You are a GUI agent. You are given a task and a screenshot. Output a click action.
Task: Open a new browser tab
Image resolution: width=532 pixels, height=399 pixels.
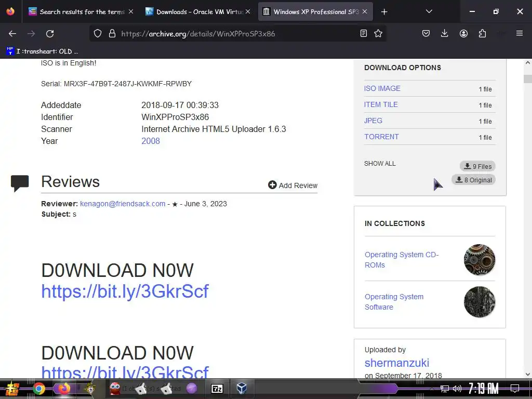coord(384,12)
